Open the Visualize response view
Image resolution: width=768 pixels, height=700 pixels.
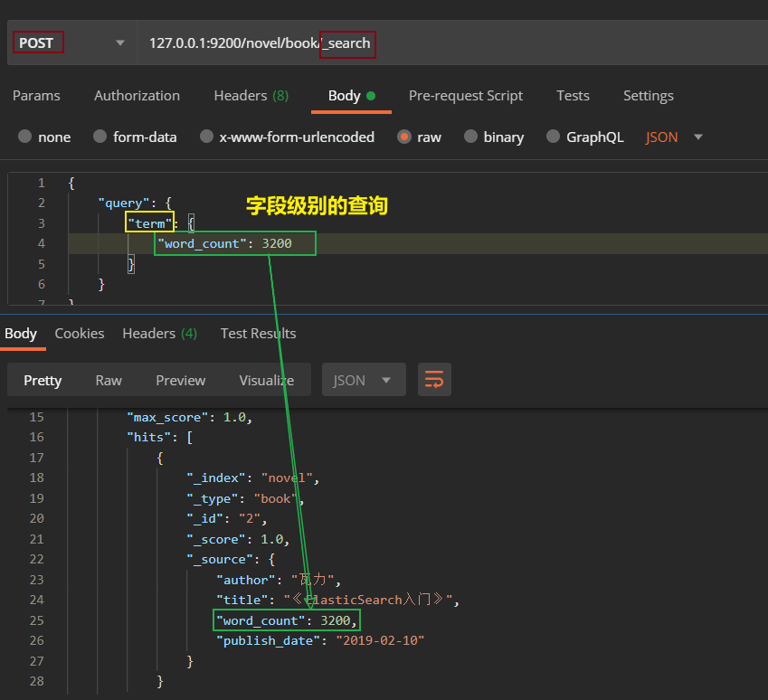[267, 380]
